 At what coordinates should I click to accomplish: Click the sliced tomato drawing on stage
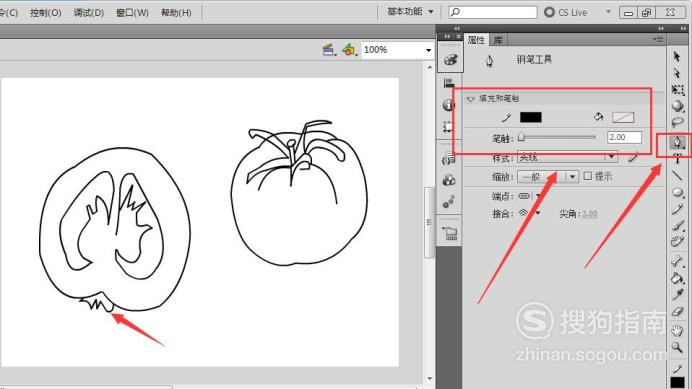click(115, 230)
